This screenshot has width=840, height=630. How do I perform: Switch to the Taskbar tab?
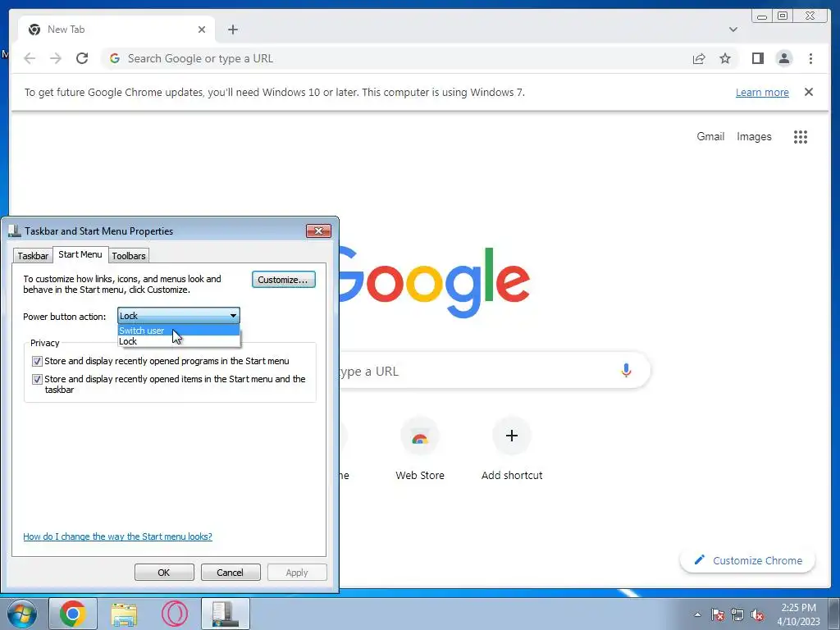[x=33, y=256]
